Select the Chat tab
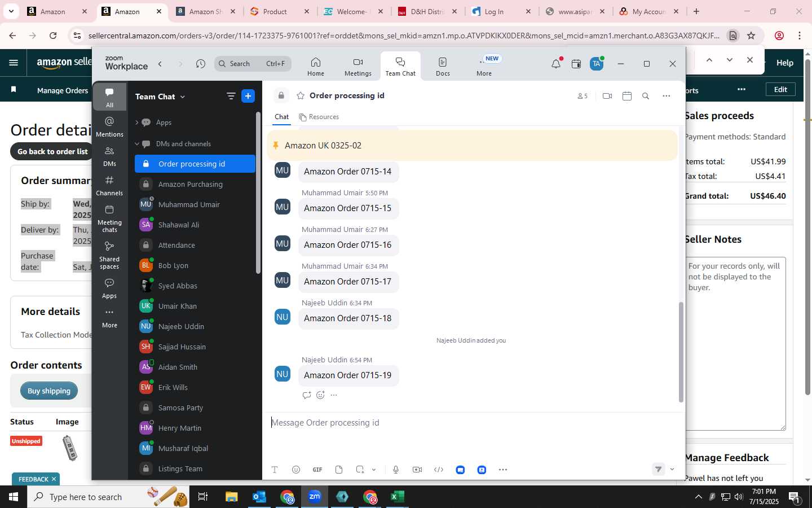 point(281,117)
